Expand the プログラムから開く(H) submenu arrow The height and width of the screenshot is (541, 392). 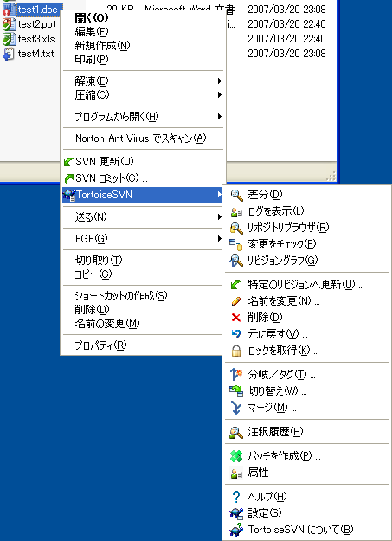point(220,117)
